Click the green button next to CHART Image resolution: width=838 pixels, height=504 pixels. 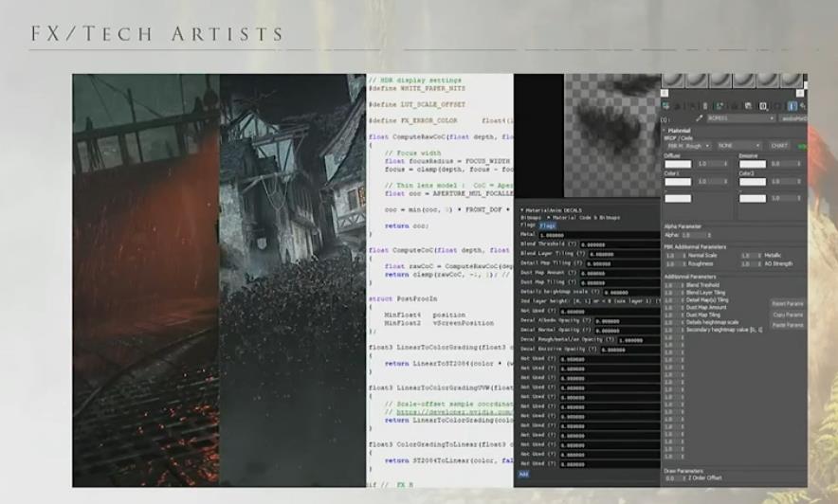tap(801, 146)
